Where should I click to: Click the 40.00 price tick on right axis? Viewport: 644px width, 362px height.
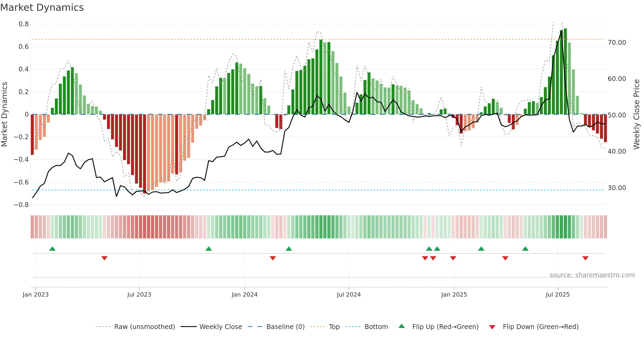[x=617, y=152]
